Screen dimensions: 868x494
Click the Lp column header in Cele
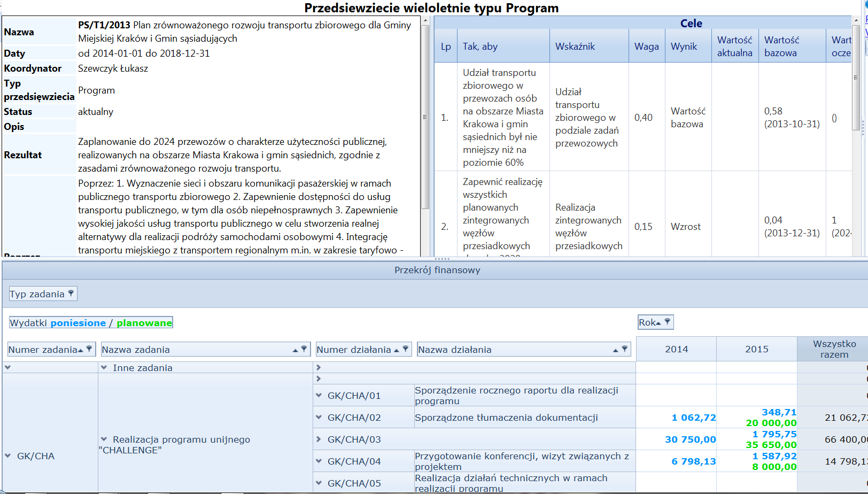pos(446,47)
